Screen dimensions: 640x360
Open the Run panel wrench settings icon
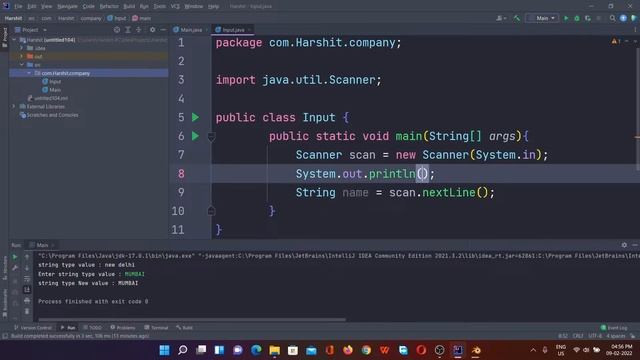[x=15, y=268]
